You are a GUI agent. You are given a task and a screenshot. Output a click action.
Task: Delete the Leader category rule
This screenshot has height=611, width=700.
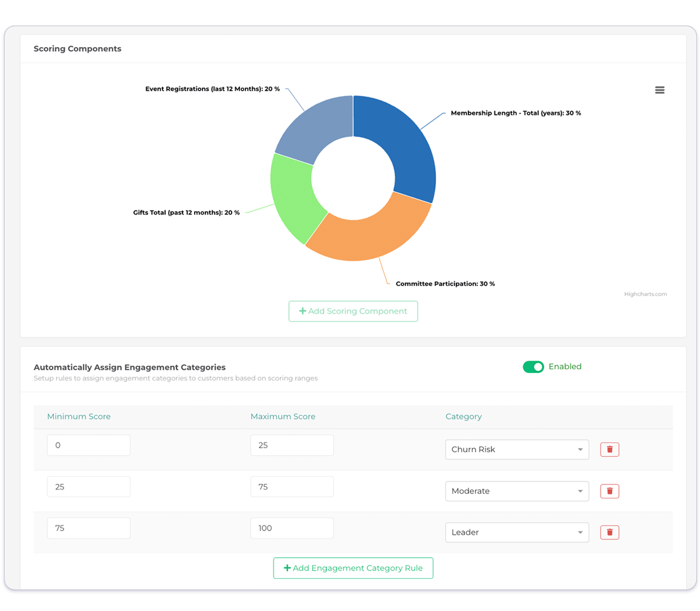(609, 532)
